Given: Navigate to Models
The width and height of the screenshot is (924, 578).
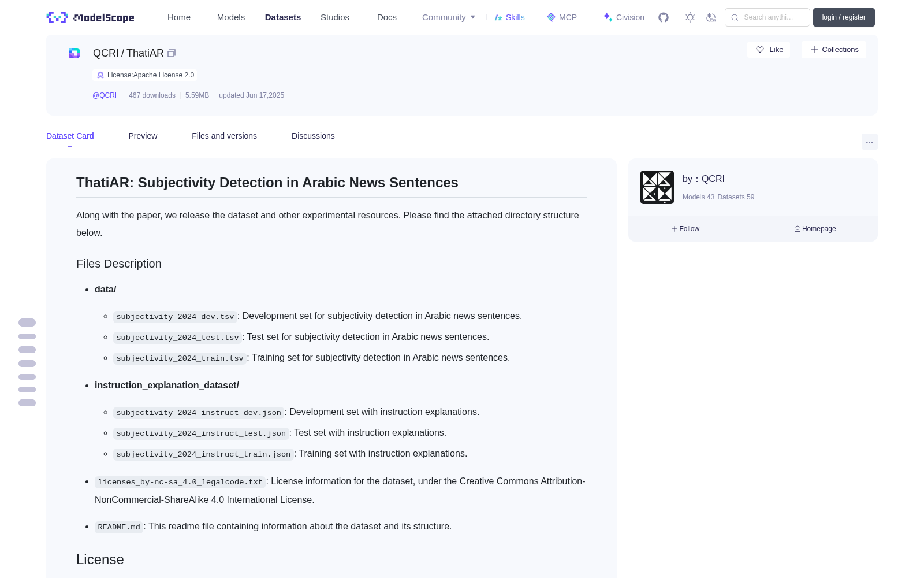Looking at the screenshot, I should 231,17.
